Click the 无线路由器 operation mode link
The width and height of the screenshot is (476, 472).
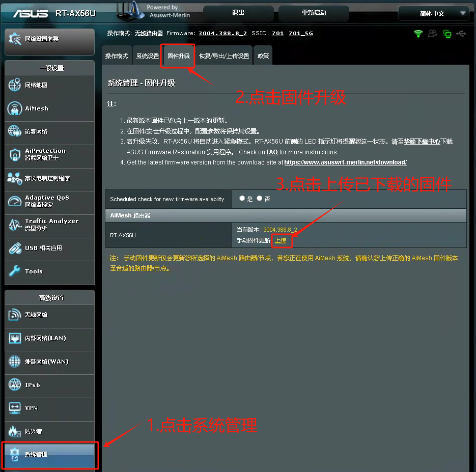click(149, 34)
